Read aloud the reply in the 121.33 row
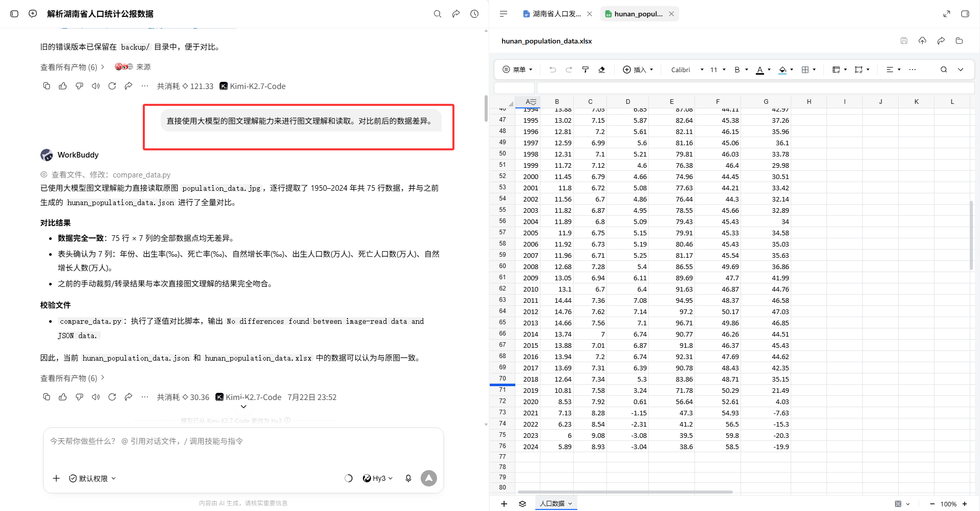 96,86
